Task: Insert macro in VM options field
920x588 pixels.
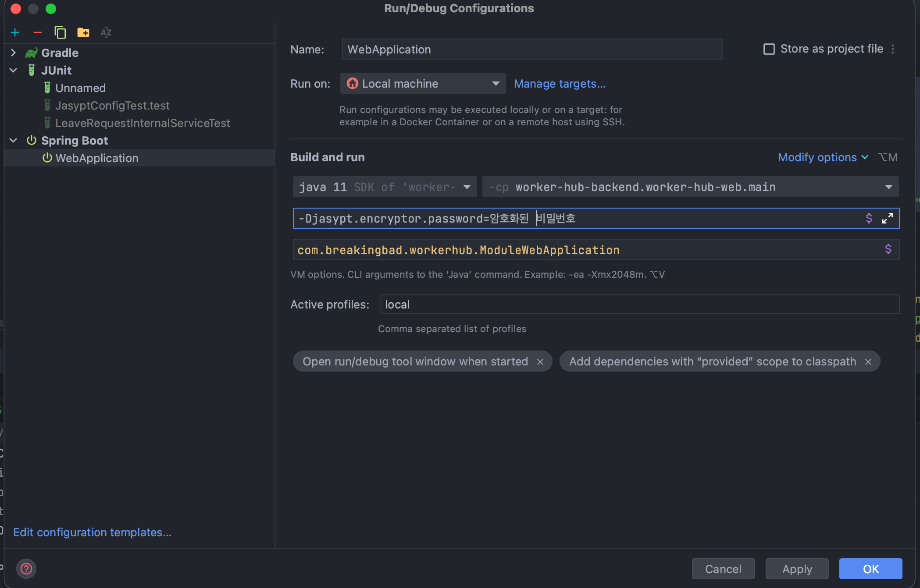Action: pos(869,218)
